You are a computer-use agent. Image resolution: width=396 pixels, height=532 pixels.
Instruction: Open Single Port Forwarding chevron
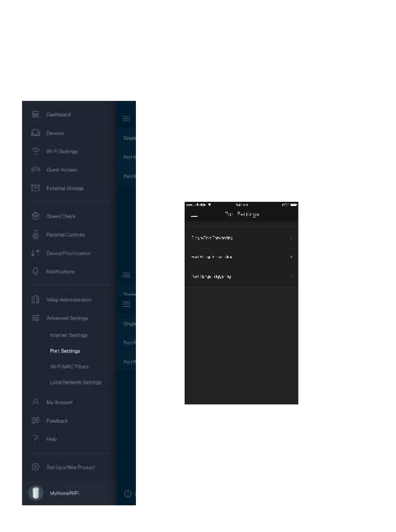click(291, 238)
